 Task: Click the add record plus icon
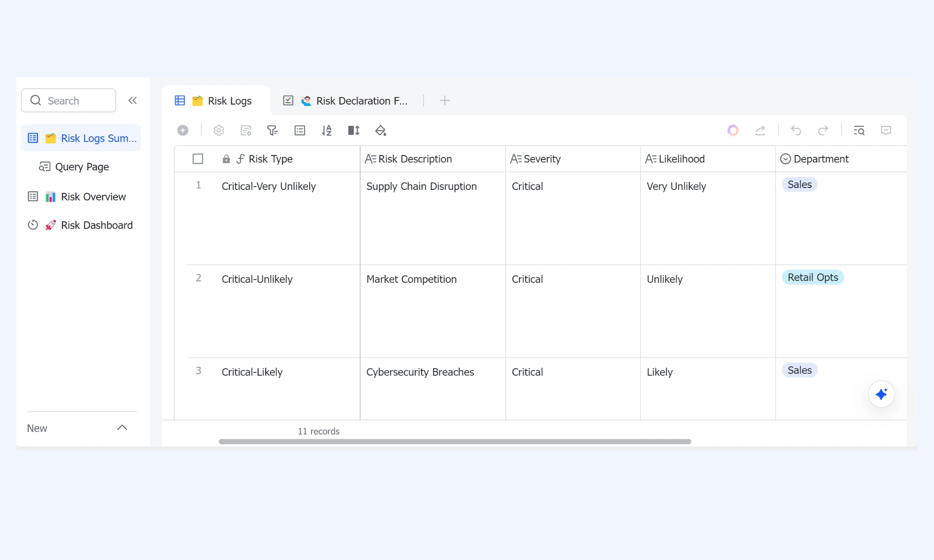(183, 131)
